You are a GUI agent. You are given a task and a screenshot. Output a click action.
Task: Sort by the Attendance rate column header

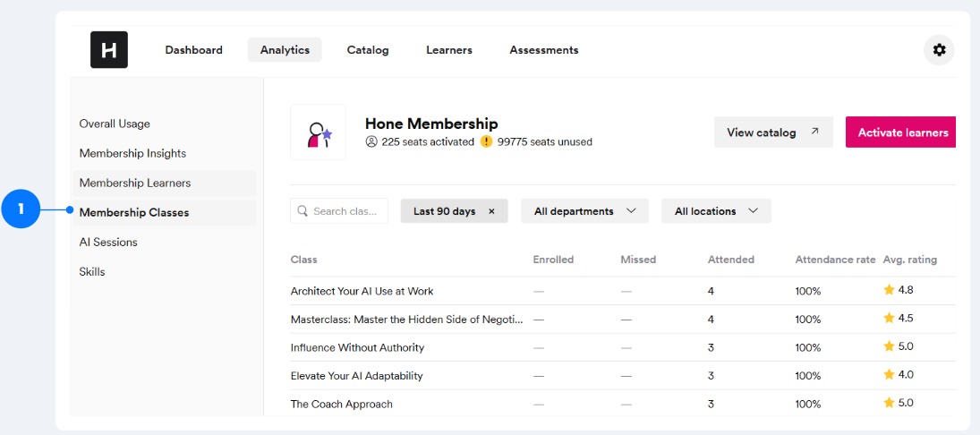(x=835, y=260)
